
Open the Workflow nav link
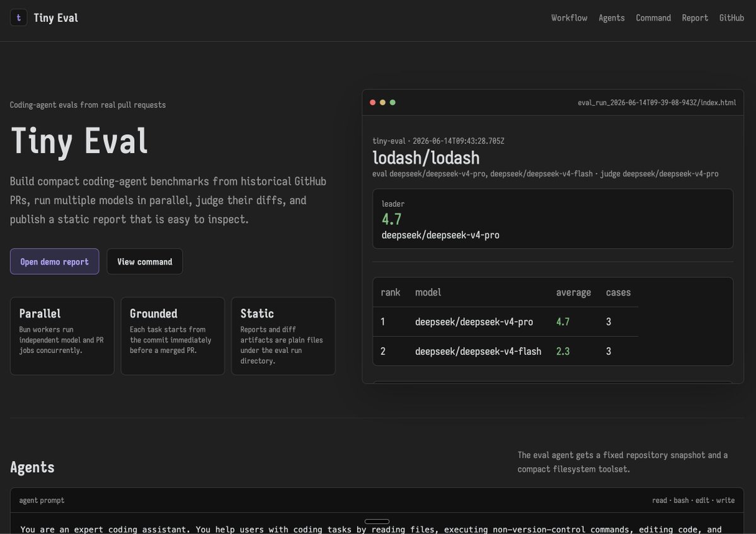pyautogui.click(x=569, y=18)
